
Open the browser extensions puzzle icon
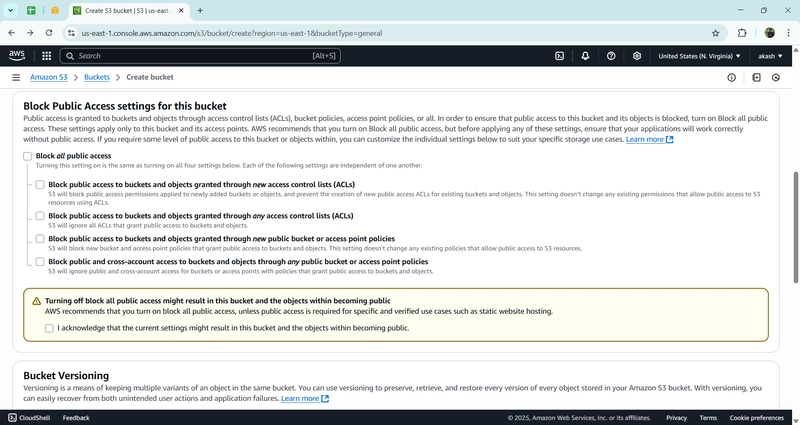[x=742, y=33]
